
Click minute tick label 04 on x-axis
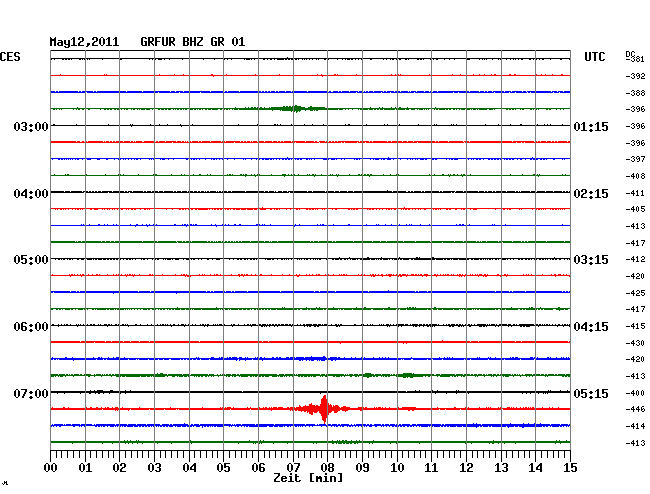pyautogui.click(x=189, y=467)
